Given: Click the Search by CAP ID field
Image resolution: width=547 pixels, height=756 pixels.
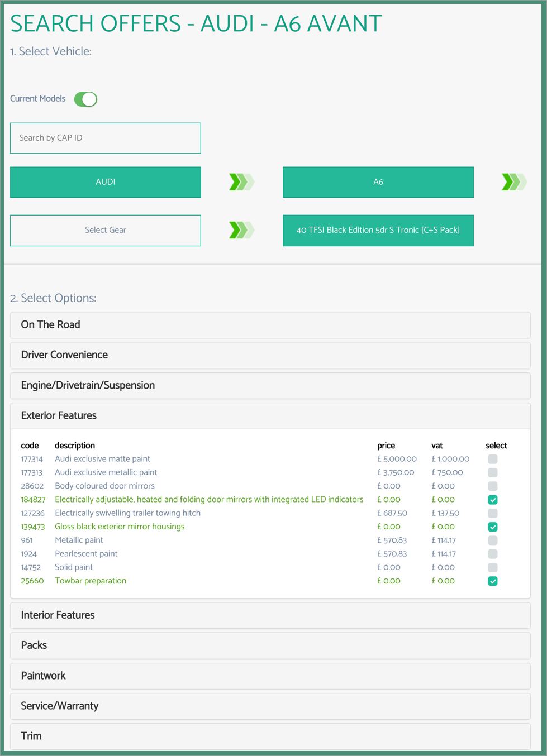Looking at the screenshot, I should point(106,138).
